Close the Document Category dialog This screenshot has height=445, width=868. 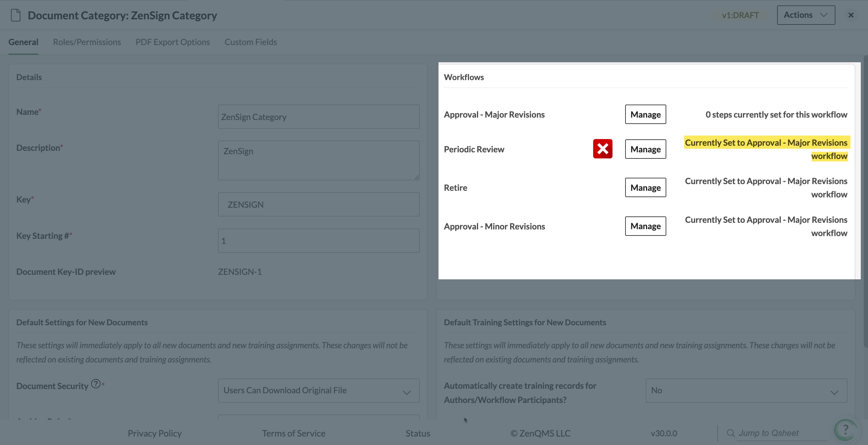pyautogui.click(x=851, y=15)
